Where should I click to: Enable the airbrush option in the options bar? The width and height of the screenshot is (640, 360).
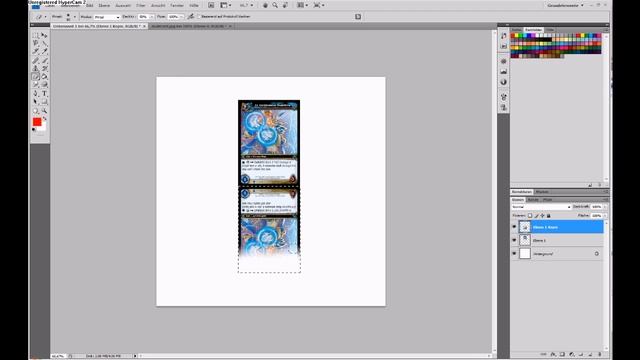pos(191,16)
